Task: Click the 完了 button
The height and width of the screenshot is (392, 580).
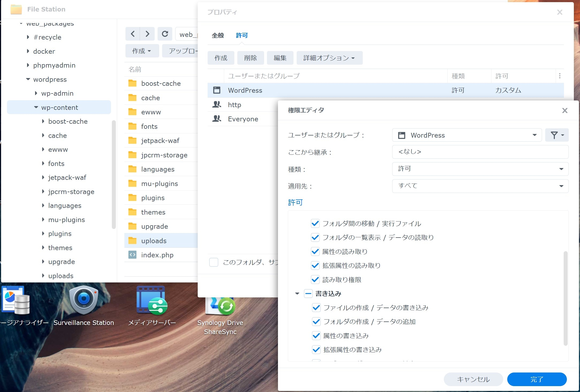Action: click(x=537, y=379)
